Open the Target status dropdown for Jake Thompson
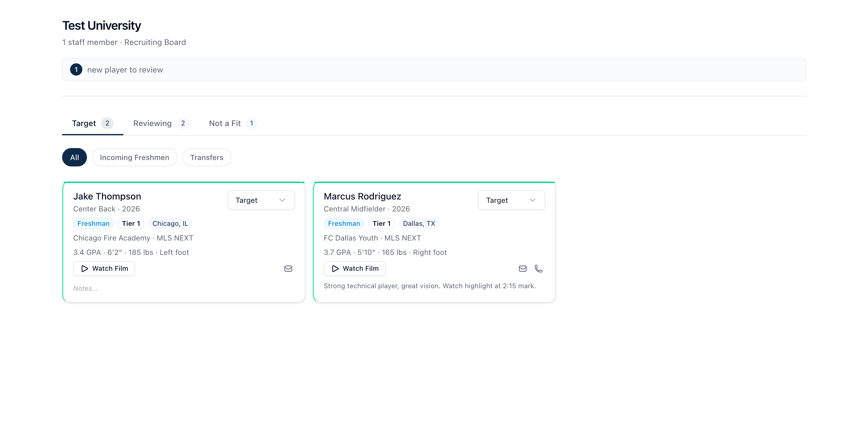Viewport: 868px width, 421px height. pyautogui.click(x=261, y=200)
